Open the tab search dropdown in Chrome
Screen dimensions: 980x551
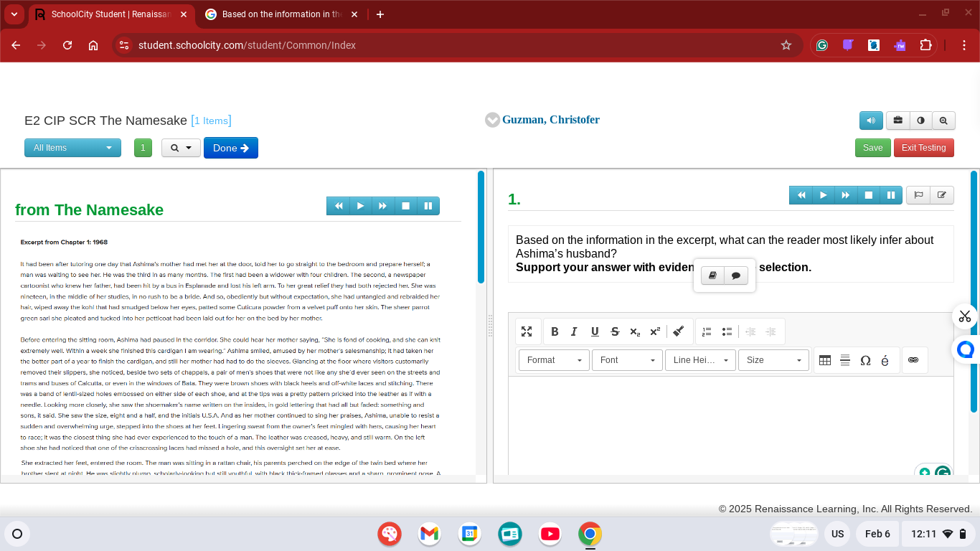coord(14,14)
